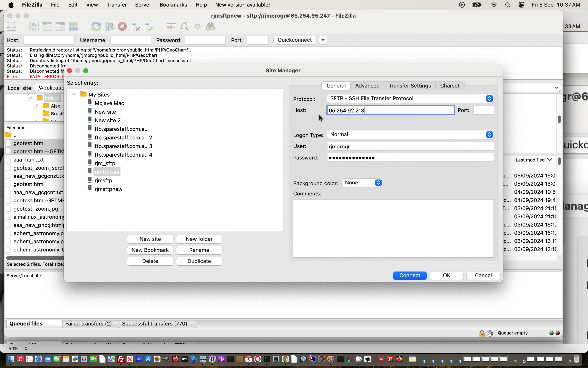Switch to the Transfer Settings tab

tap(410, 86)
